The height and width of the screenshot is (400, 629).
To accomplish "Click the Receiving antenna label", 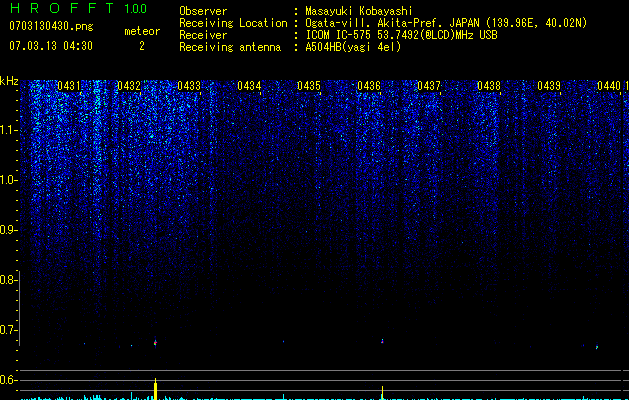I will 230,47.
